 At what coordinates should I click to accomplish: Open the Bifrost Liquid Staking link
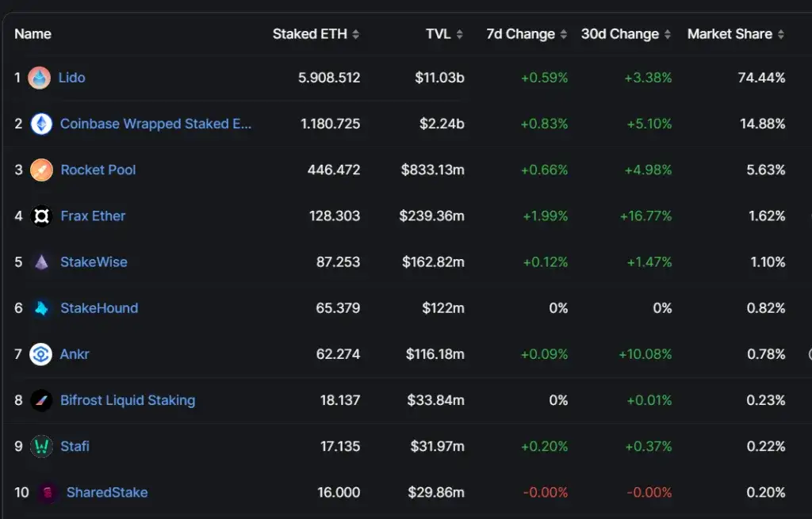click(128, 400)
